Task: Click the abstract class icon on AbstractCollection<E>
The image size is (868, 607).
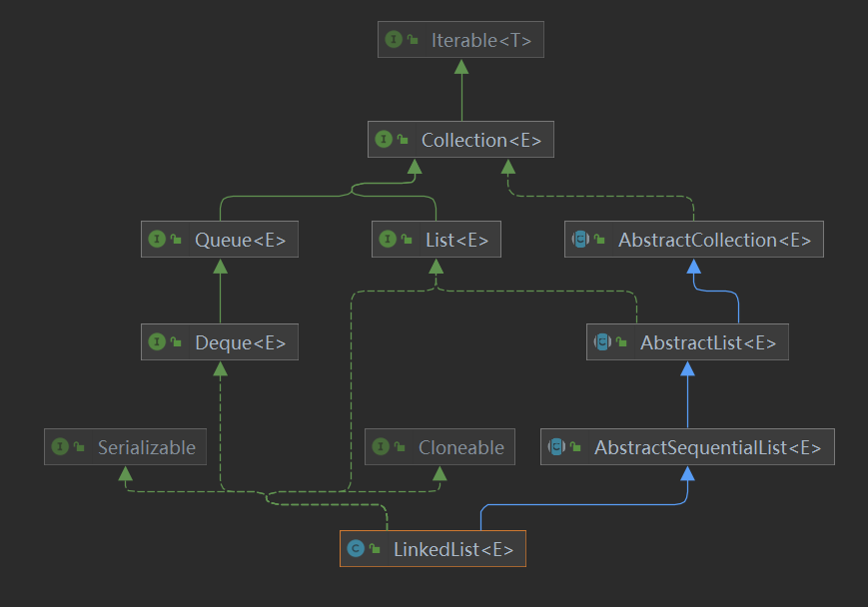Action: [580, 239]
